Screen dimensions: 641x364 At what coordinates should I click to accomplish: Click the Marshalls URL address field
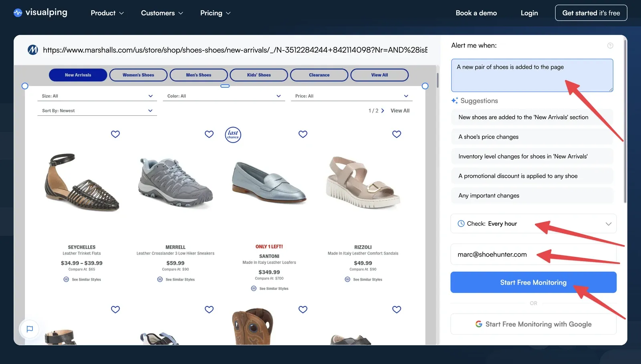[x=235, y=50]
